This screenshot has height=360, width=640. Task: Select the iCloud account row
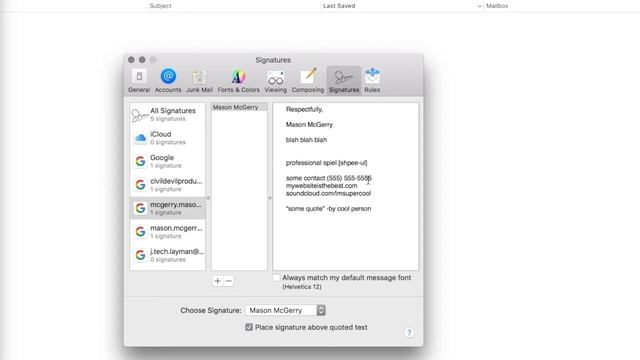(x=168, y=138)
